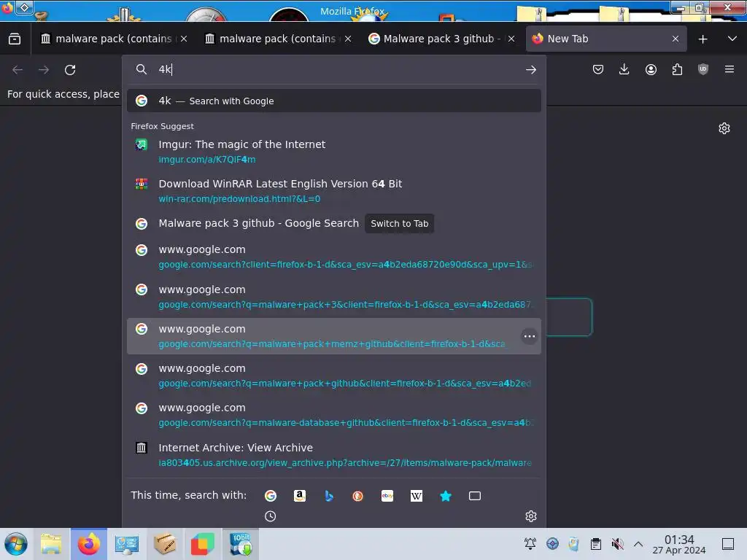Search bookmarks using the star icon
Viewport: 747px width, 560px height.
(x=446, y=496)
